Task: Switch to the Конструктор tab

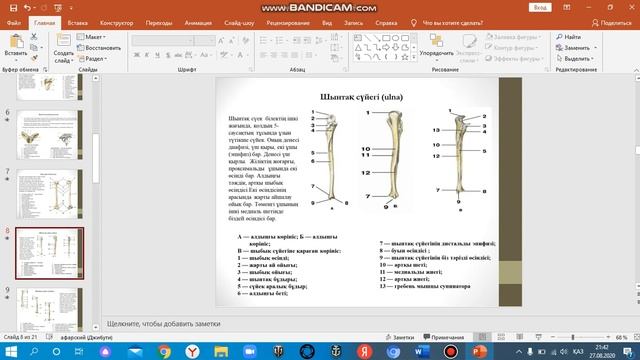Action: pos(117,23)
